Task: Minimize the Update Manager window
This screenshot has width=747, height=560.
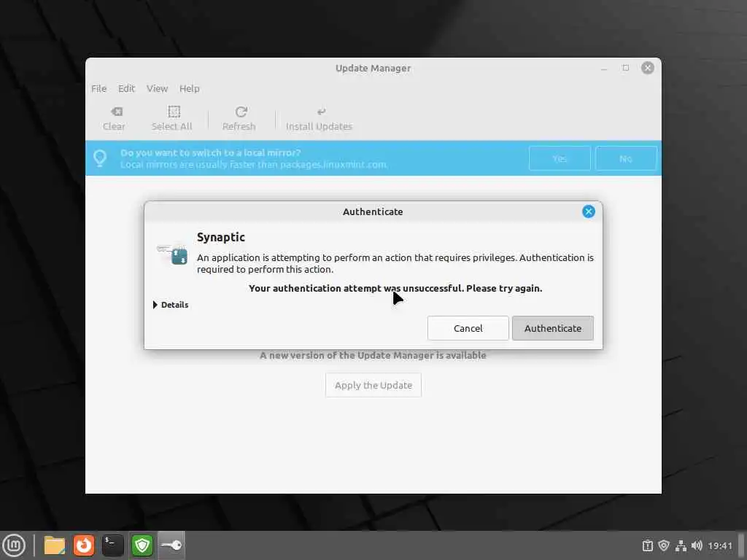Action: pos(604,68)
